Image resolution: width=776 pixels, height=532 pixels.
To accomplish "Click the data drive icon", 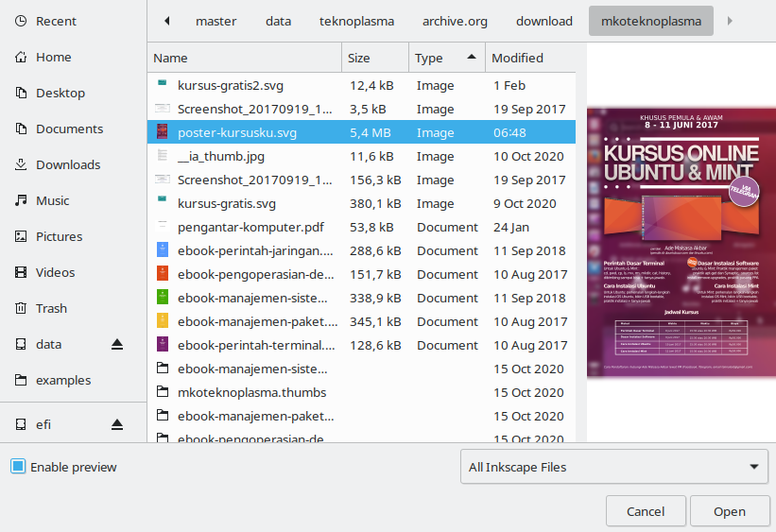I will point(21,344).
